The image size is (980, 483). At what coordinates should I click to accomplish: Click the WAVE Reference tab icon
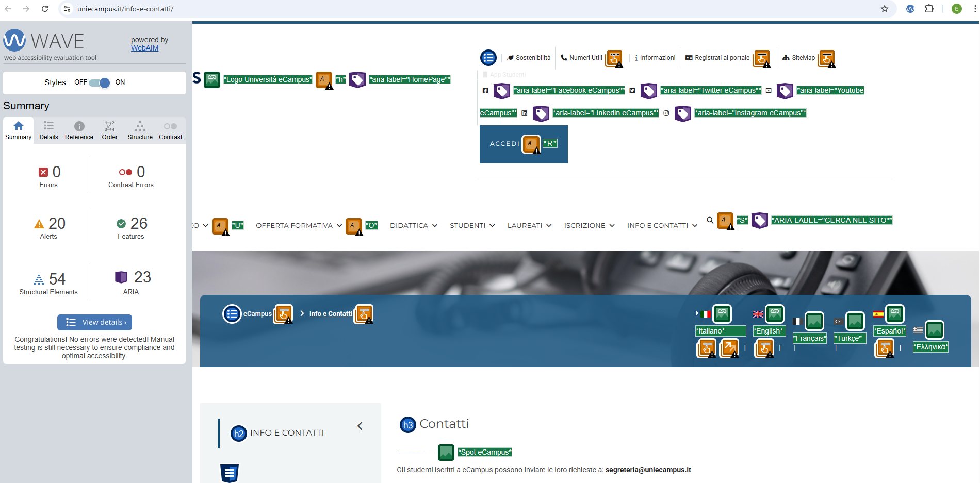tap(79, 126)
